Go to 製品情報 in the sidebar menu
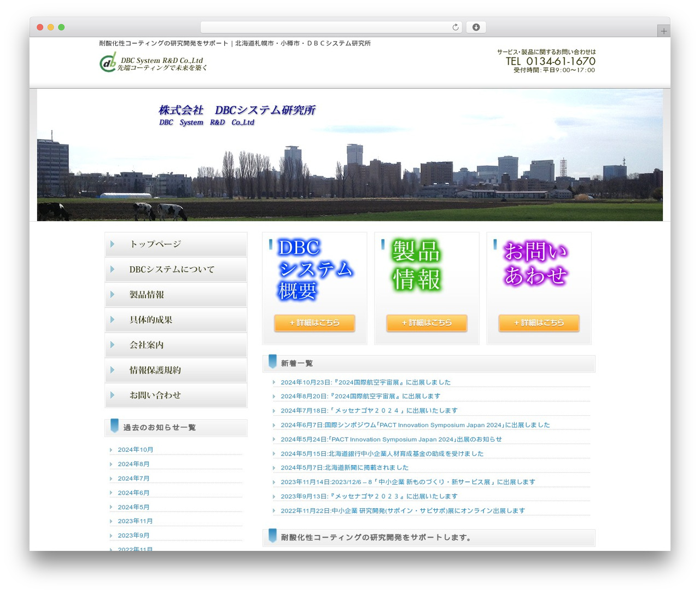The width and height of the screenshot is (700, 593). click(x=176, y=294)
